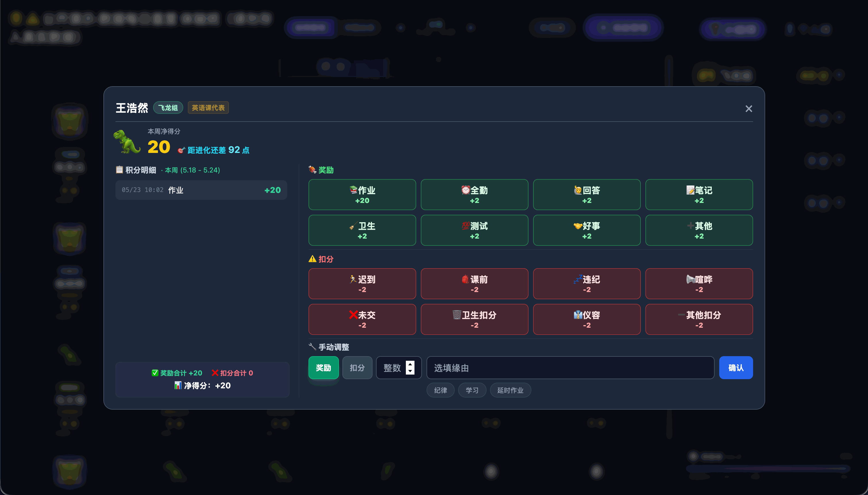Viewport: 868px width, 495px height.
Task: Deduct 2 points for 其他扣分
Action: coord(699,319)
